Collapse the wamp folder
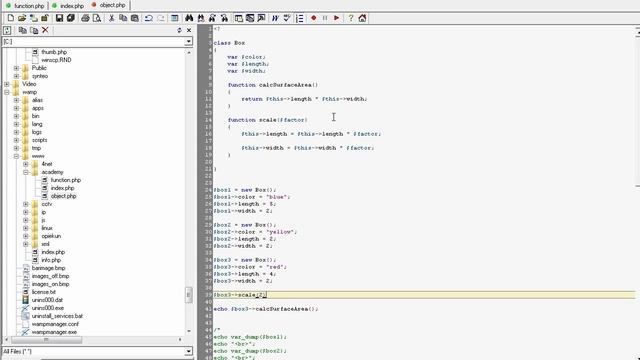 (7, 92)
